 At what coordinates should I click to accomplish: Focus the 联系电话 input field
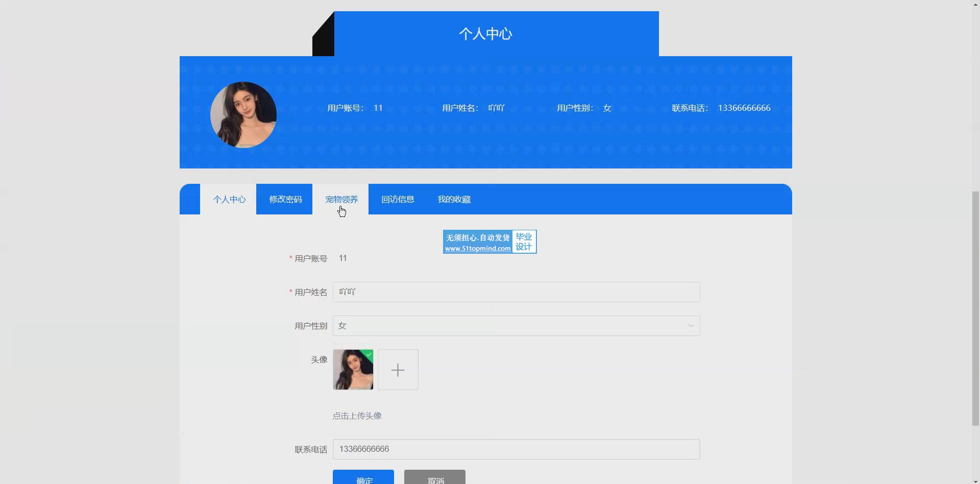tap(516, 449)
